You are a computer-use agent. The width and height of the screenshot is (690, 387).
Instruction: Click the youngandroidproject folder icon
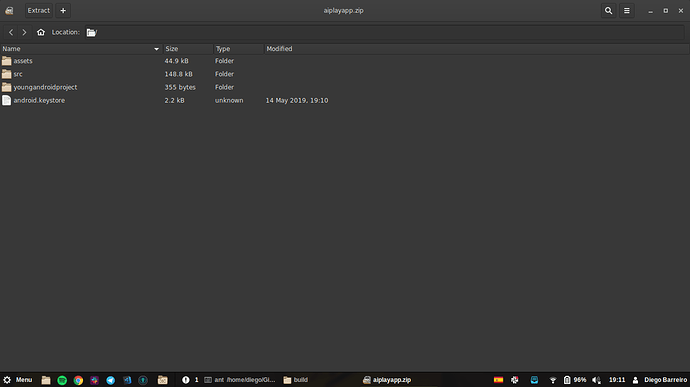7,87
